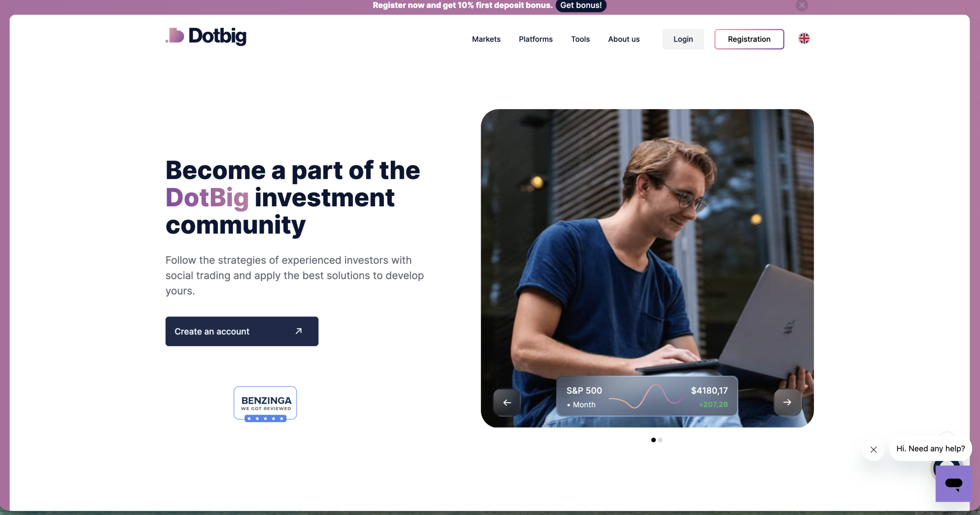This screenshot has height=515, width=980.
Task: Click Create an account button
Action: click(242, 331)
